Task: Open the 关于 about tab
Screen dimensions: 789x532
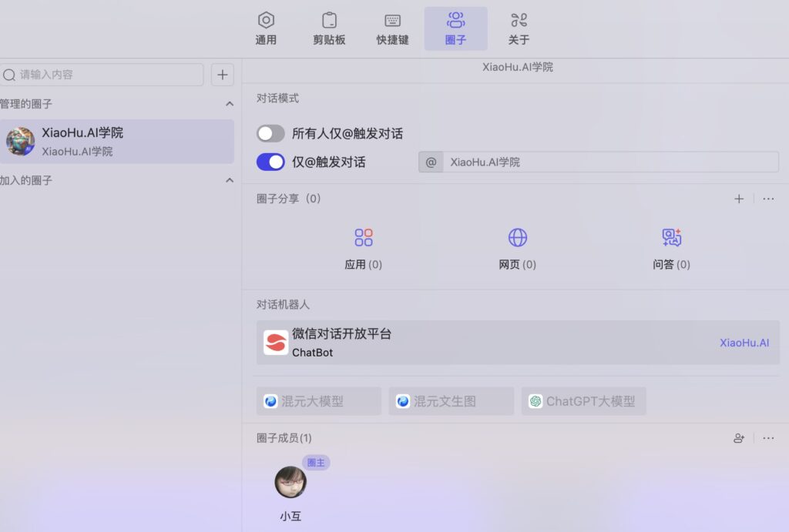Action: tap(519, 28)
